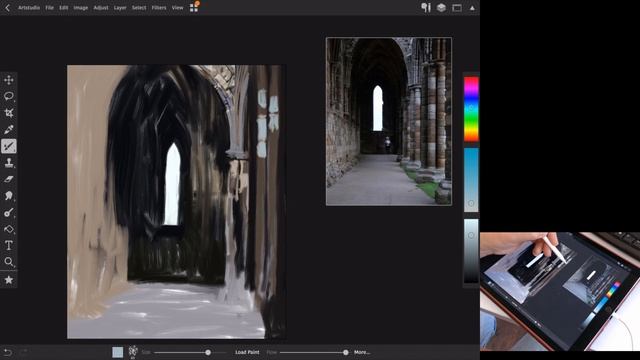This screenshot has height=360, width=640.
Task: Open the brushes icon in top bar
Action: pos(426,7)
